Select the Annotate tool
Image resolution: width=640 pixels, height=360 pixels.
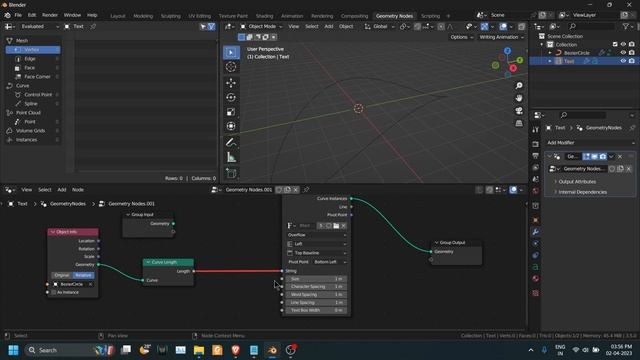click(231, 142)
